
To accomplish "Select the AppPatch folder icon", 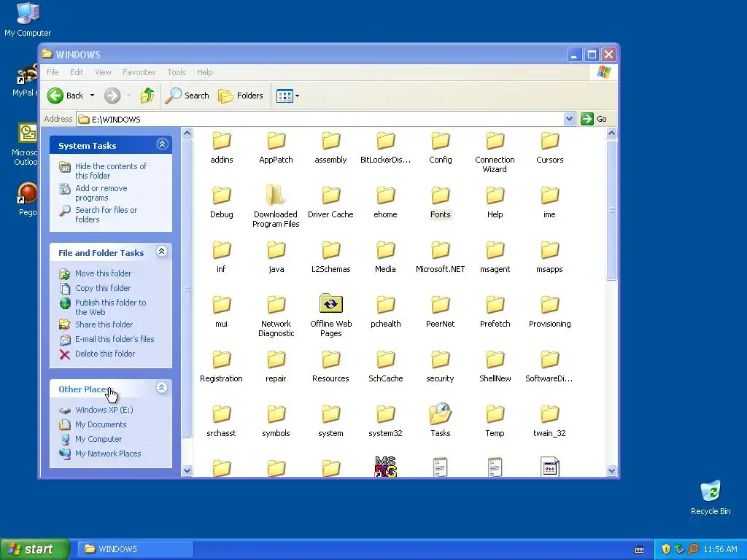I will (x=276, y=141).
